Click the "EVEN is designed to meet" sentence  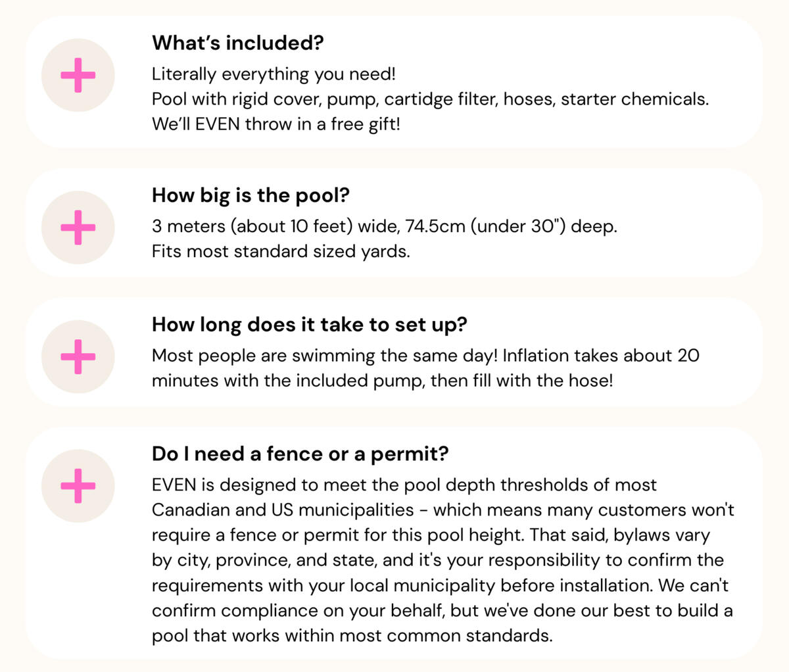coord(404,485)
